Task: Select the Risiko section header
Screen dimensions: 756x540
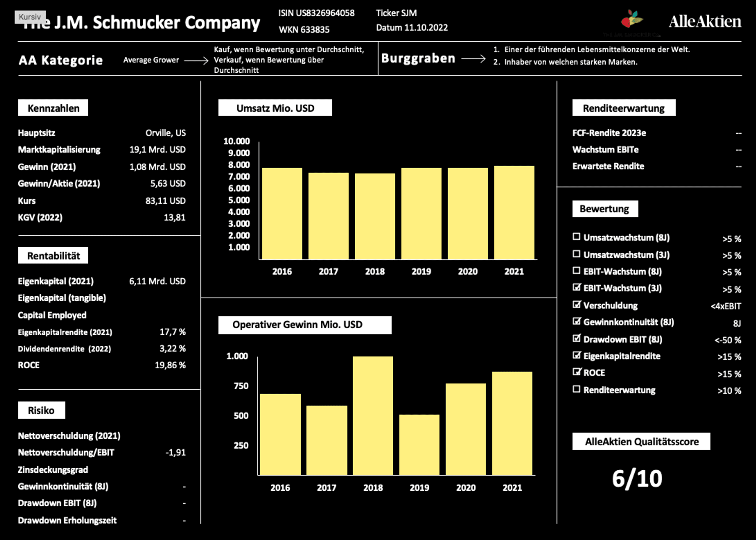Action: coord(42,410)
